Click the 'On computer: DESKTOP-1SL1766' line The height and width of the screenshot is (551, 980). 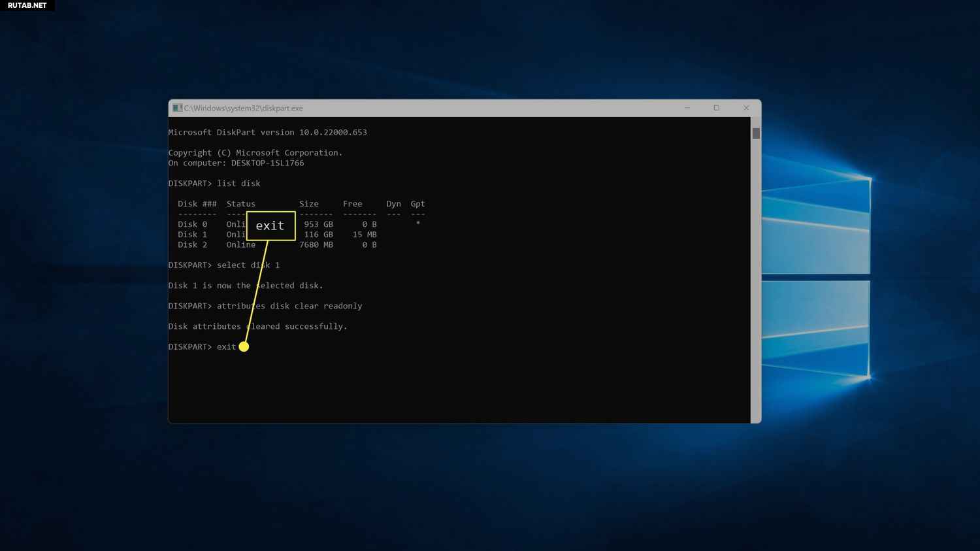236,163
